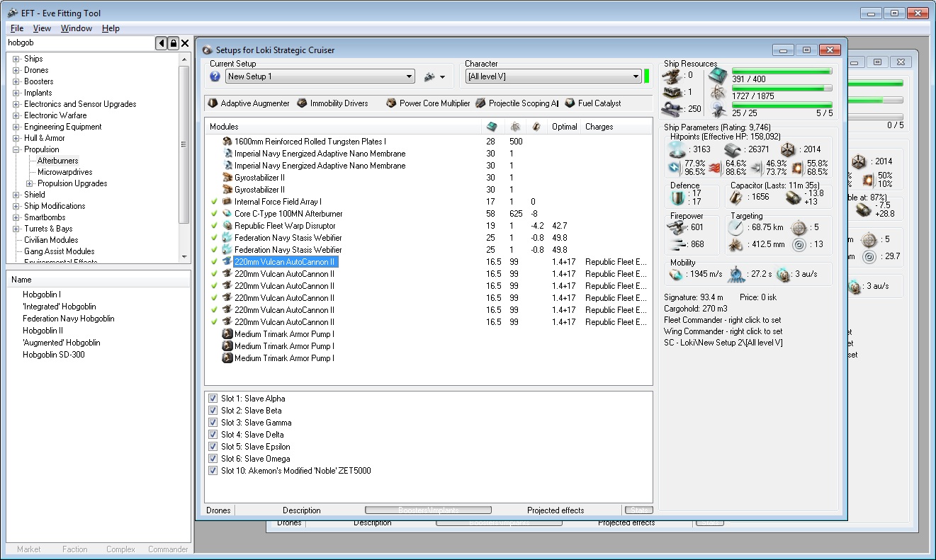
Task: Click the lock button beside search box
Action: point(173,44)
